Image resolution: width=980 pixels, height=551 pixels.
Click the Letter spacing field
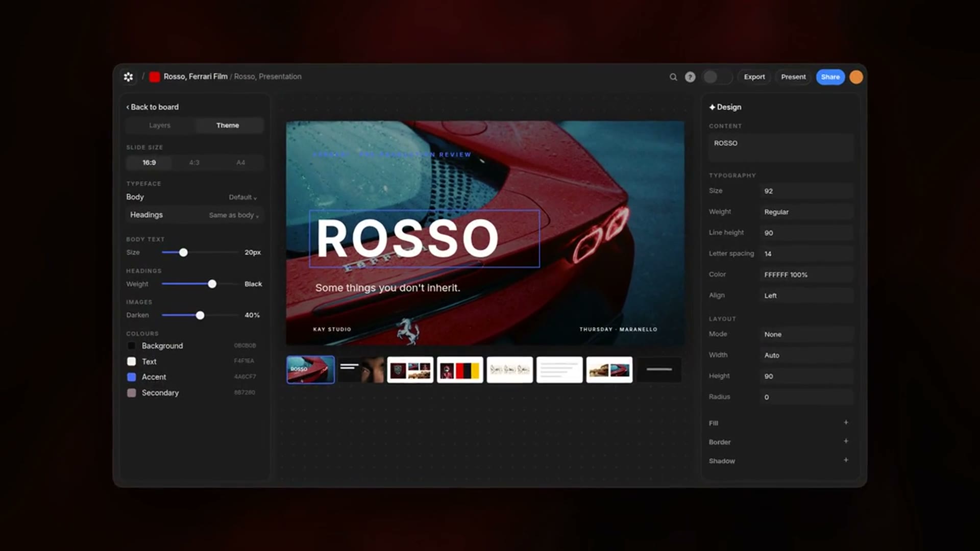coord(806,254)
